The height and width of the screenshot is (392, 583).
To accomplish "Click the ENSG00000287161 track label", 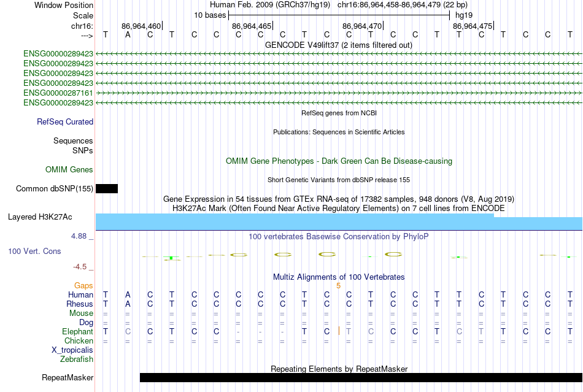I will click(58, 93).
